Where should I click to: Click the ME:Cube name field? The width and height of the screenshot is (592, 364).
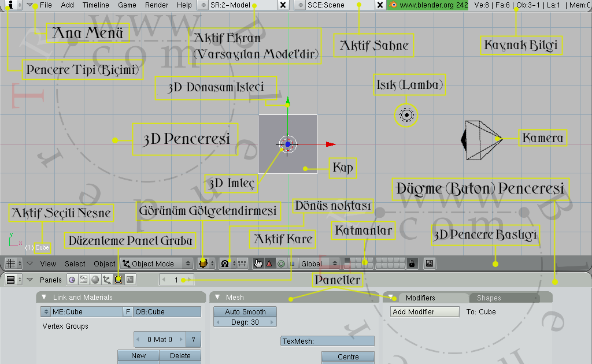(x=87, y=311)
